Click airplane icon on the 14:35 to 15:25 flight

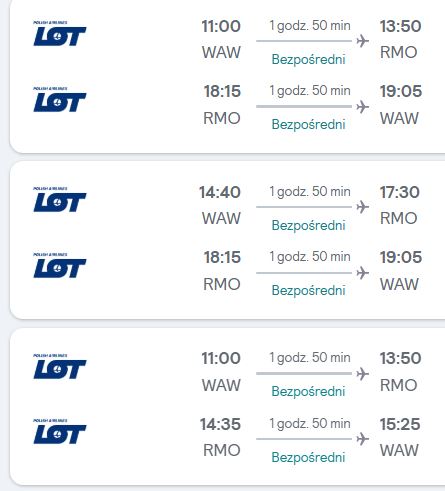(362, 439)
